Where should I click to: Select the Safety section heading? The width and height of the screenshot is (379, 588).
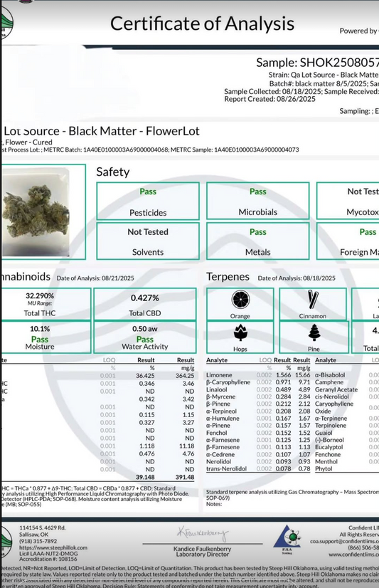(113, 172)
